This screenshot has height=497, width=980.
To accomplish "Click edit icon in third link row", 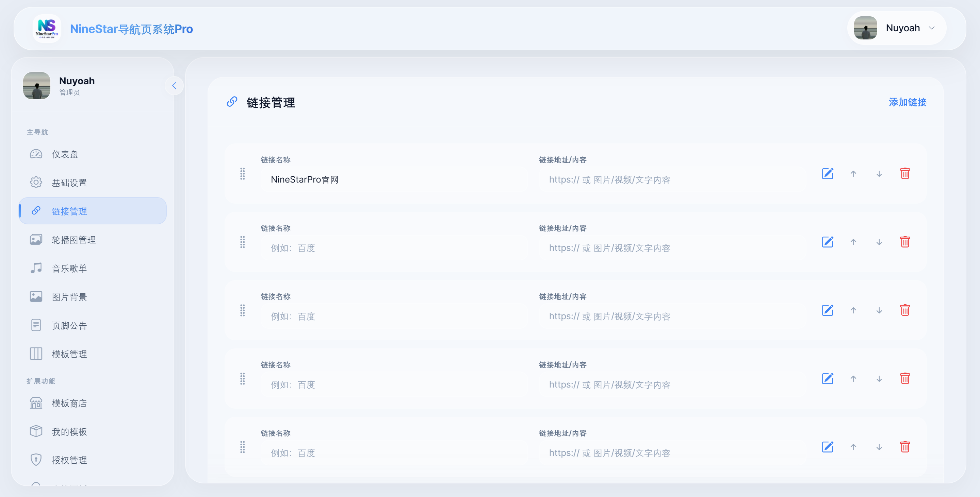I will pyautogui.click(x=828, y=310).
